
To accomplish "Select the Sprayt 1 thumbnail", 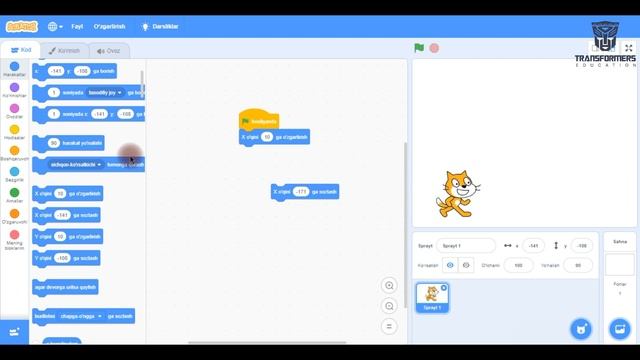I will coord(432,298).
